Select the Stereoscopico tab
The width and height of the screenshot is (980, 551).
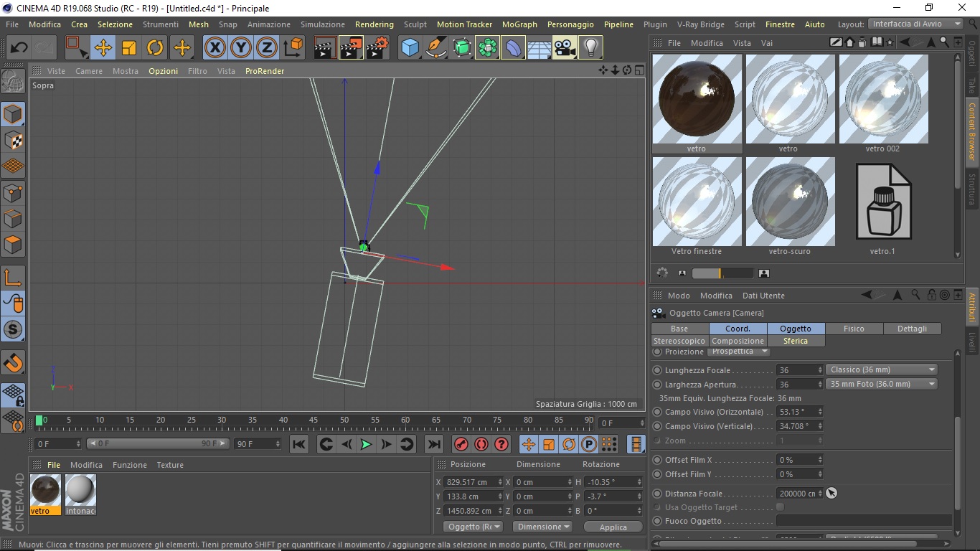679,341
